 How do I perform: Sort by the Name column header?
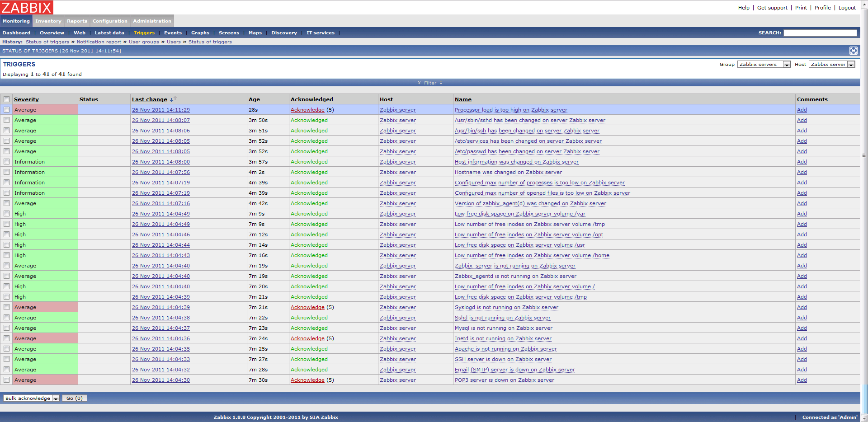coord(463,99)
